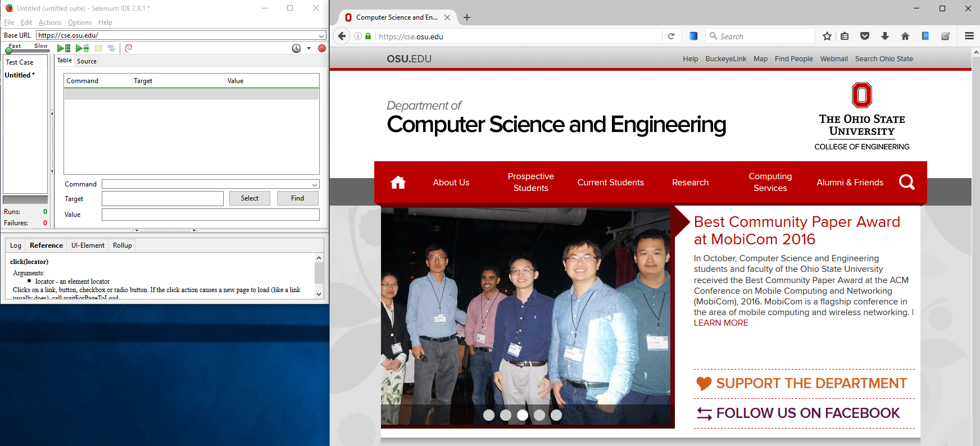Switch to the Source tab
Image resolution: width=980 pixels, height=446 pixels.
(x=87, y=61)
